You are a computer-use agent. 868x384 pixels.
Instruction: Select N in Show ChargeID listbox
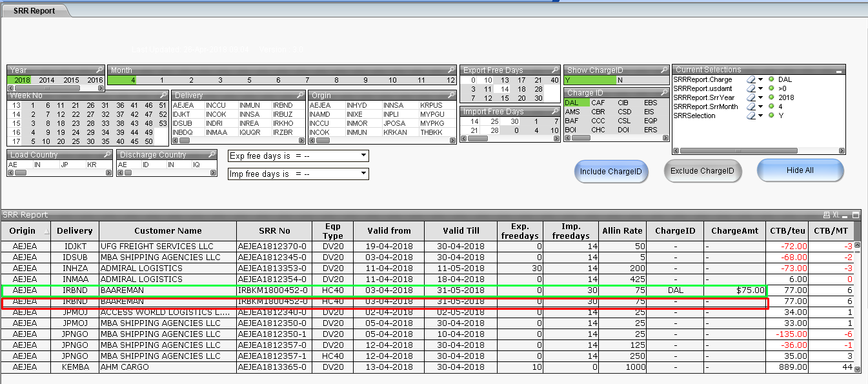(620, 80)
